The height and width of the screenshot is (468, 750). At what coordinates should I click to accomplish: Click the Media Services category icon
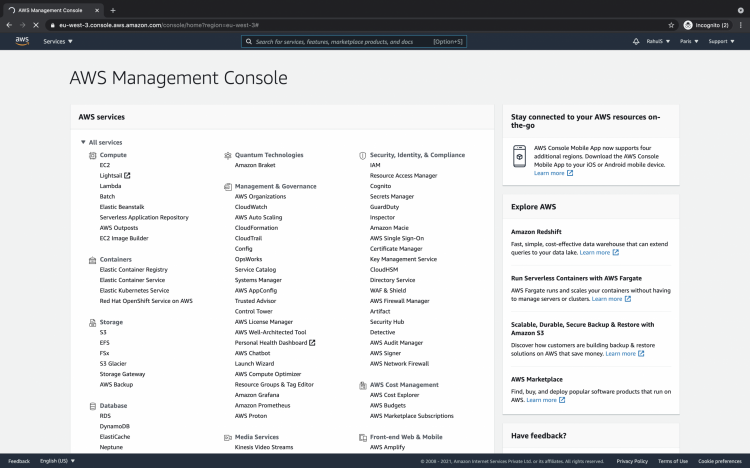[x=228, y=437]
